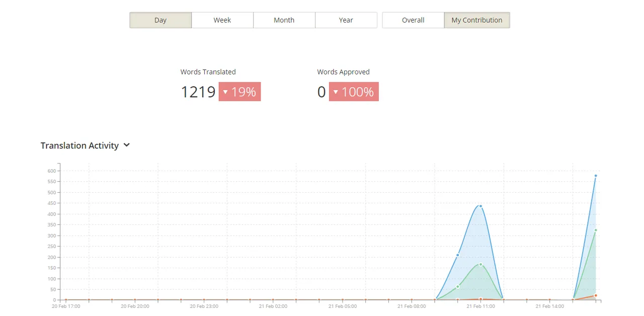The height and width of the screenshot is (316, 644).
Task: Switch to the Year view
Action: (346, 20)
